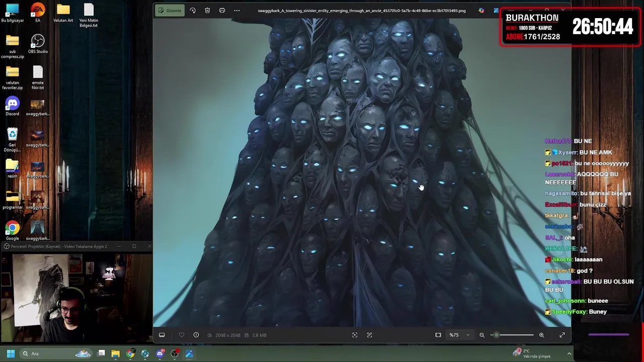Screen dimensions: 644x362
Task: Zoom in with the plus magnifier
Action: [541, 335]
